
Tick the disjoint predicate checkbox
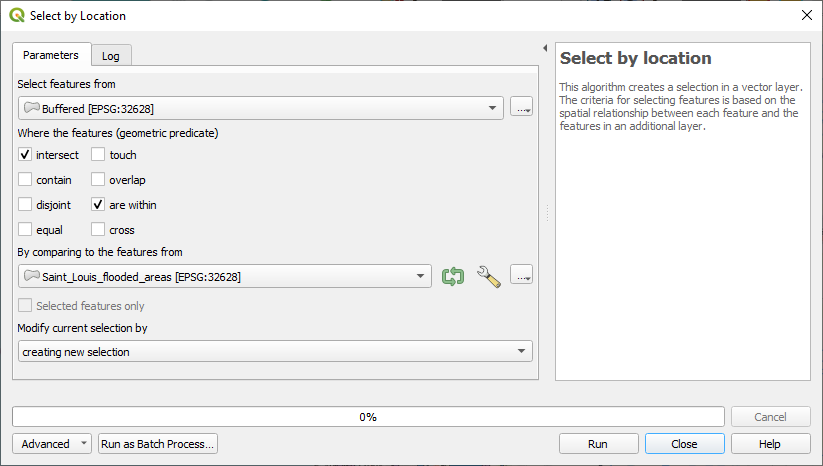25,205
